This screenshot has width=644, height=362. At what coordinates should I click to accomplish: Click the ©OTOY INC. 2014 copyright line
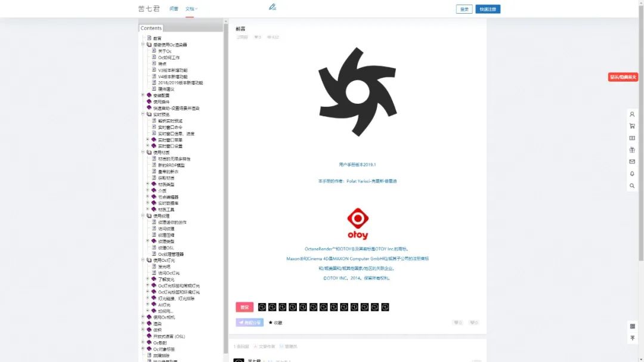[357, 278]
